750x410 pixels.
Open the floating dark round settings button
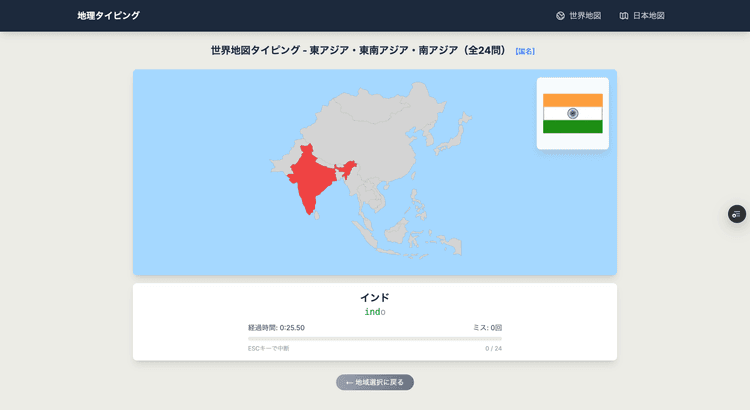[x=737, y=214]
